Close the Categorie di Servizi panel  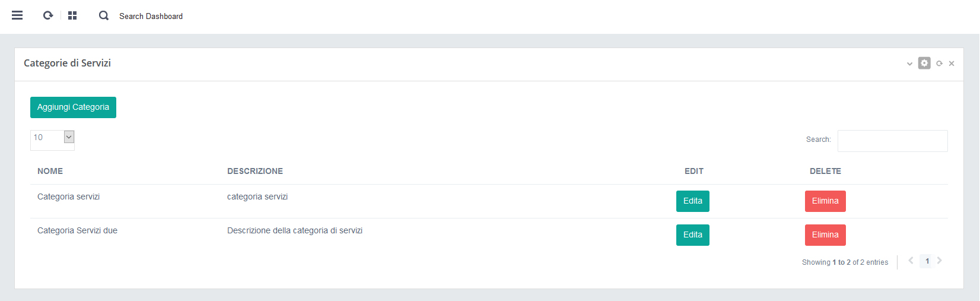952,64
